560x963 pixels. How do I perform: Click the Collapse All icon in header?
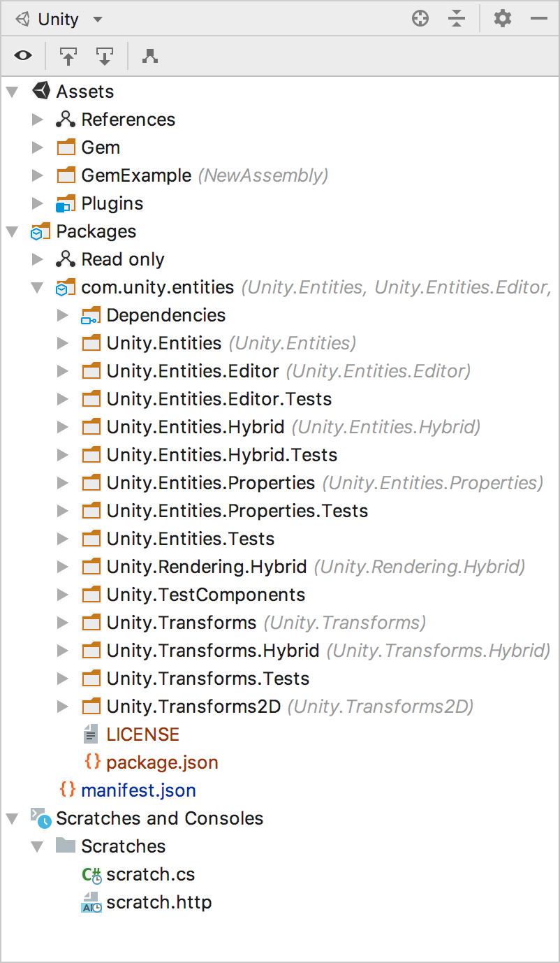coord(457,19)
